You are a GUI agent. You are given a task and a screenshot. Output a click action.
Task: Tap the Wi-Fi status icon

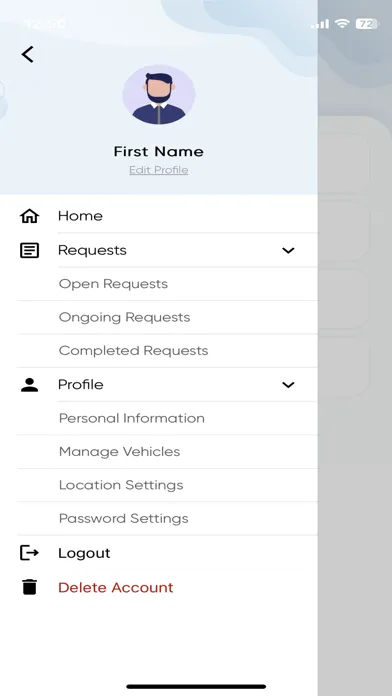pyautogui.click(x=342, y=24)
